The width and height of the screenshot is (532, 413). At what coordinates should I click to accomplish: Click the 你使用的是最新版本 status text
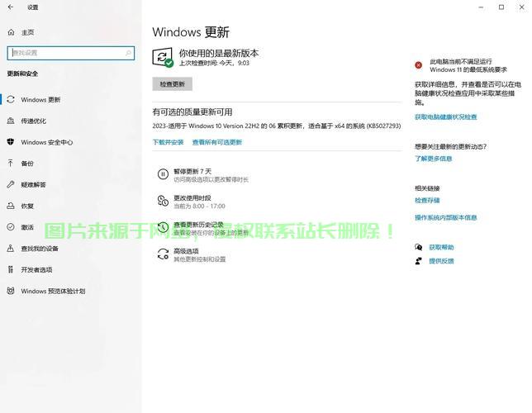[x=219, y=53]
